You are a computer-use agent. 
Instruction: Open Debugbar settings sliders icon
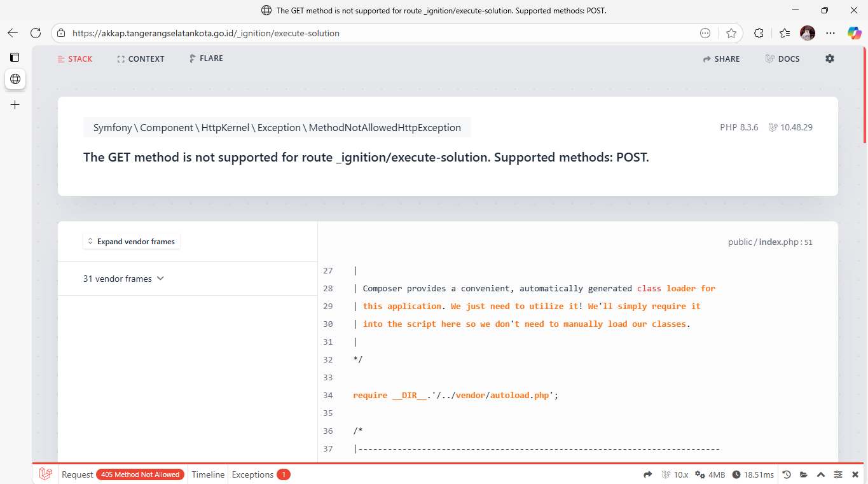coord(838,474)
